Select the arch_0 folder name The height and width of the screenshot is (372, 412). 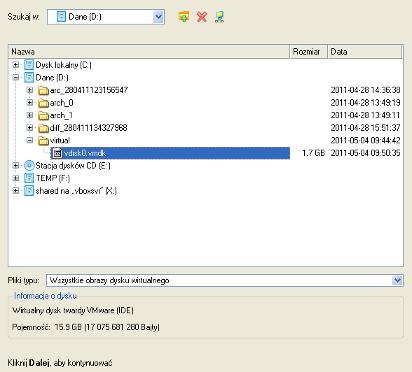click(x=61, y=103)
